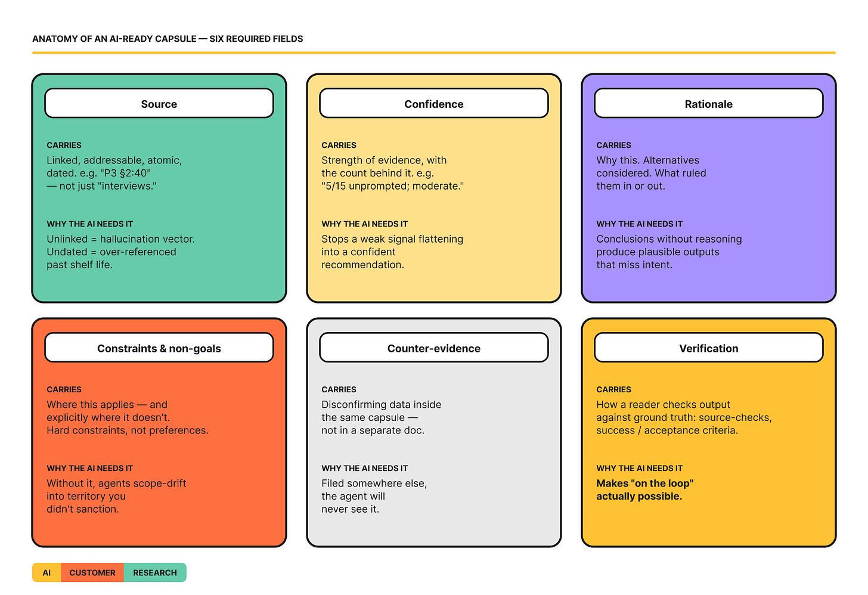This screenshot has width=868, height=595.
Task: Click 'Conclusions without reasoning' paragraph
Action: (x=669, y=252)
